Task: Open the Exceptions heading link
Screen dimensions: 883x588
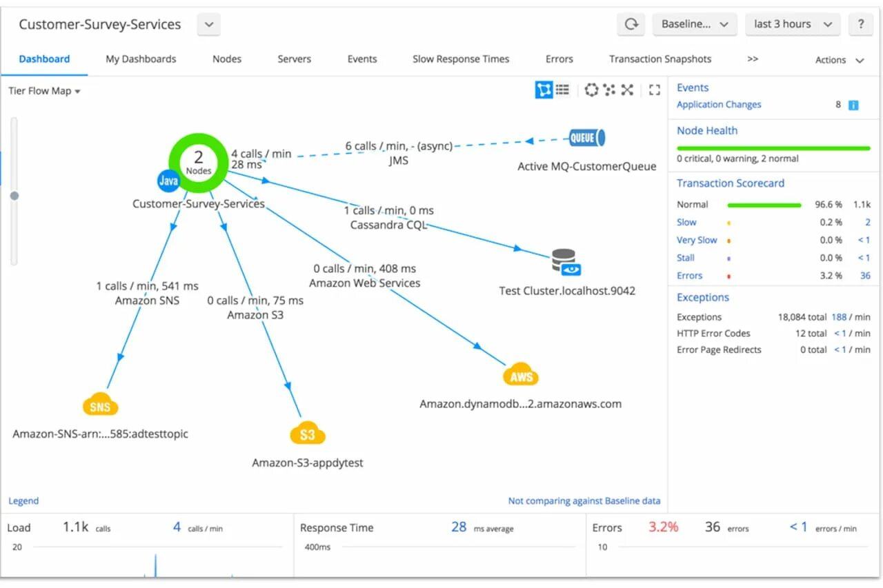Action: coord(703,298)
